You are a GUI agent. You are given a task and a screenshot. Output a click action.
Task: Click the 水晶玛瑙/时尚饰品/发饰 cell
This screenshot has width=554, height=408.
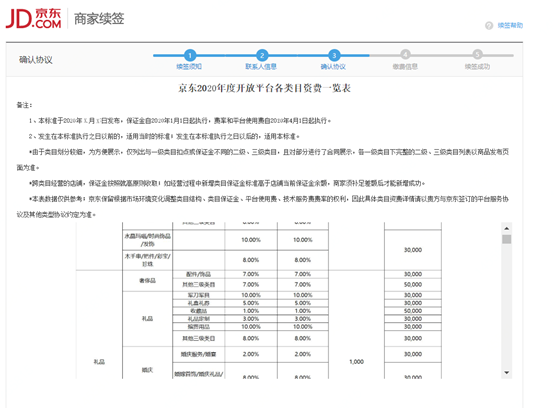coord(147,240)
